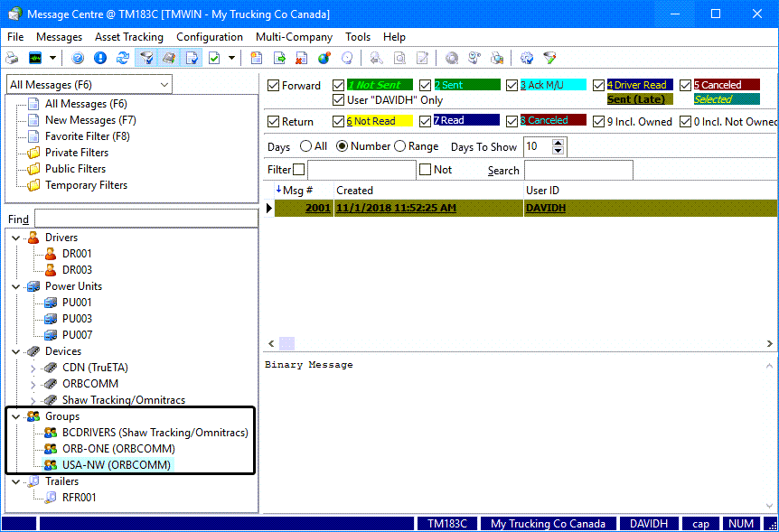Open the All Messages (F6) dropdown
This screenshot has height=532, width=779.
164,84
